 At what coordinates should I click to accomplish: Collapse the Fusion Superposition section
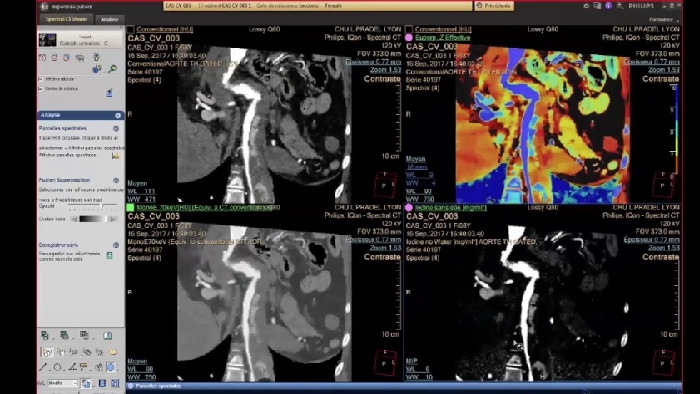tap(116, 180)
